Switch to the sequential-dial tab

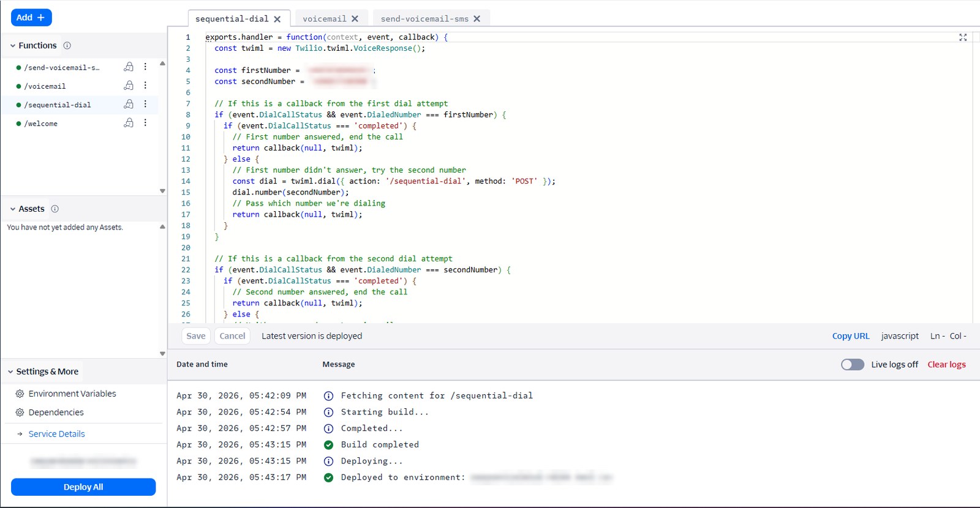[x=232, y=19]
